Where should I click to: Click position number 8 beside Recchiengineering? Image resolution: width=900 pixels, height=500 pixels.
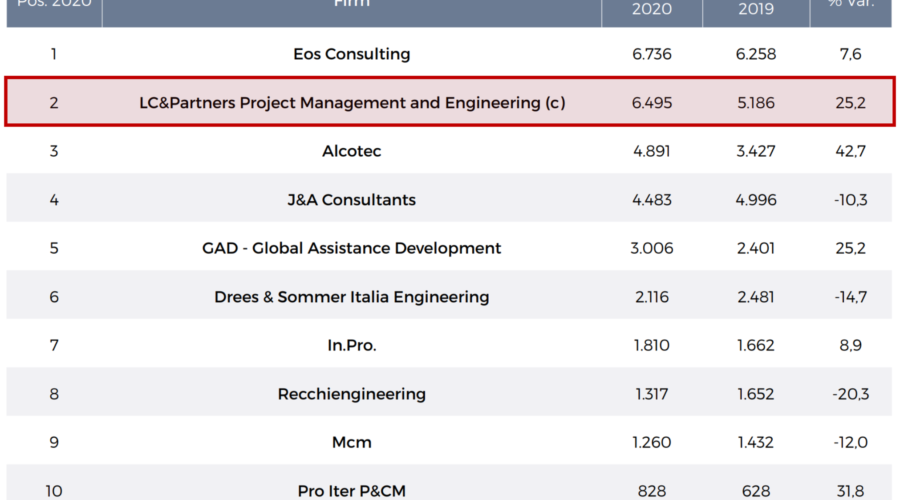54,394
